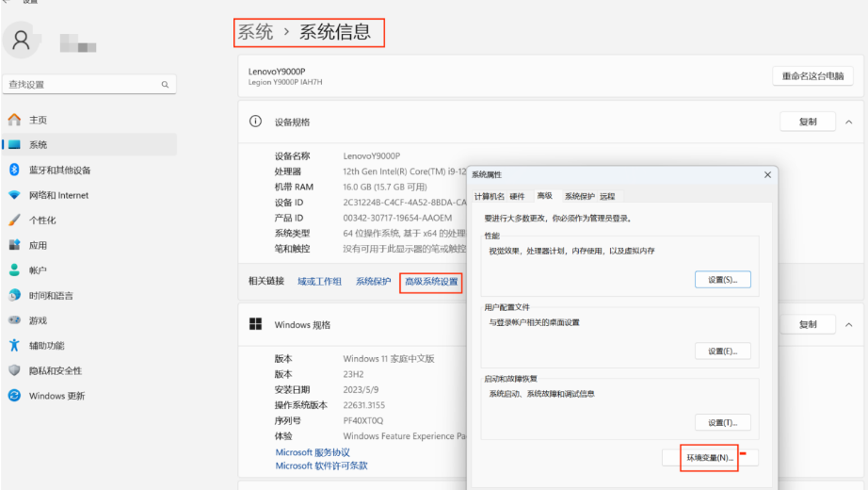Open performance 设置(S) button
868x490 pixels.
click(723, 280)
